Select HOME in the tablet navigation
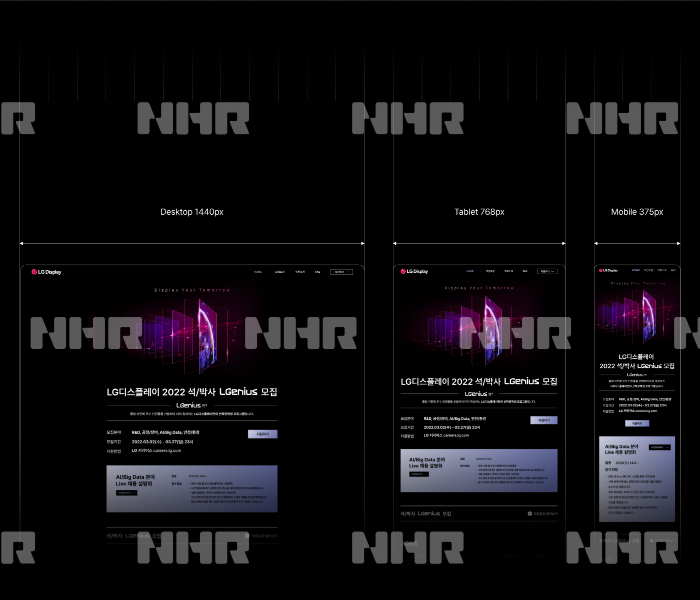 [470, 271]
